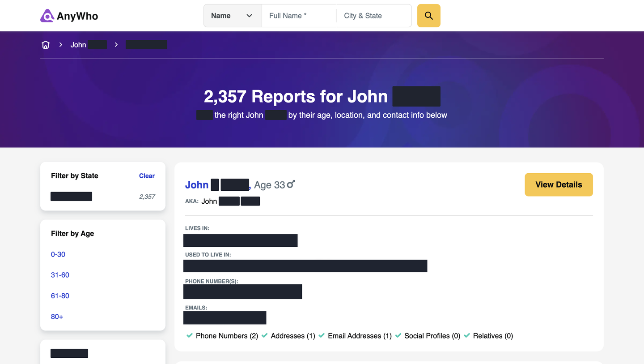Viewport: 644px width, 364px height.
Task: Click the AKA label
Action: point(192,201)
